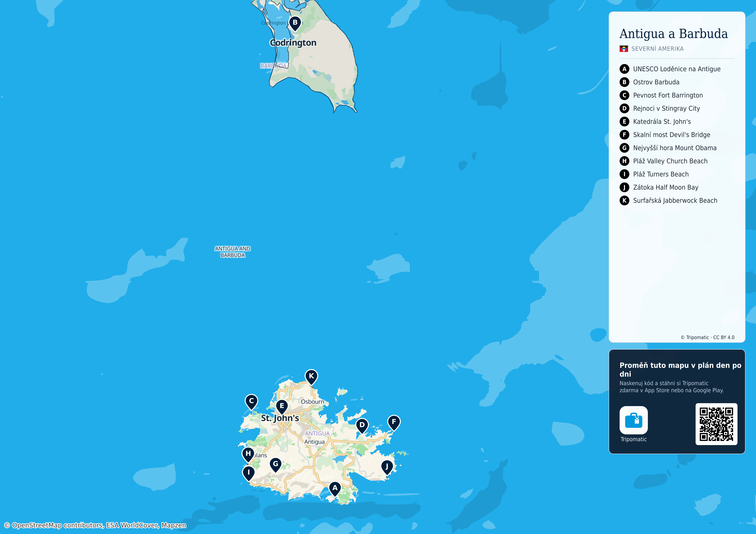The width and height of the screenshot is (756, 534).
Task: Click the 'Osbourn' map label
Action: [x=312, y=401]
